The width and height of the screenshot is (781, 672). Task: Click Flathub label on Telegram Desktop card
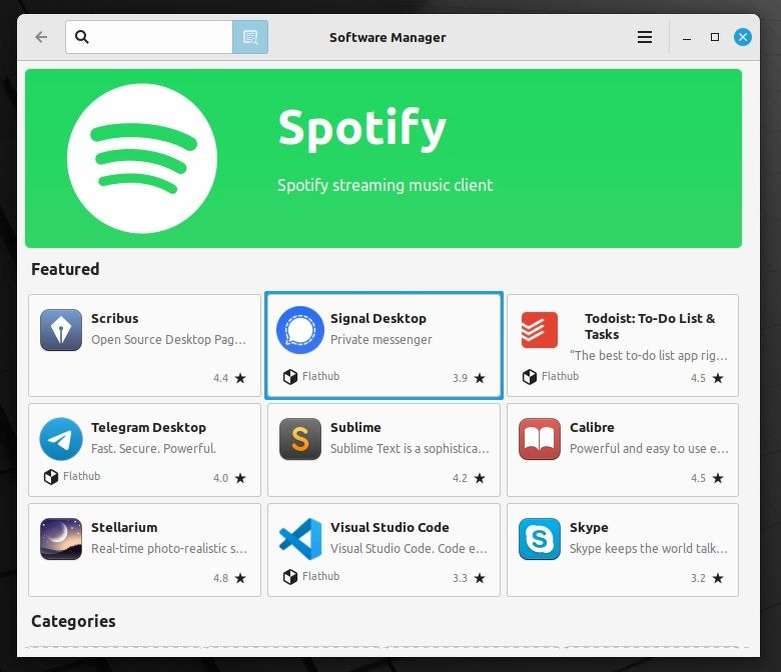[82, 476]
